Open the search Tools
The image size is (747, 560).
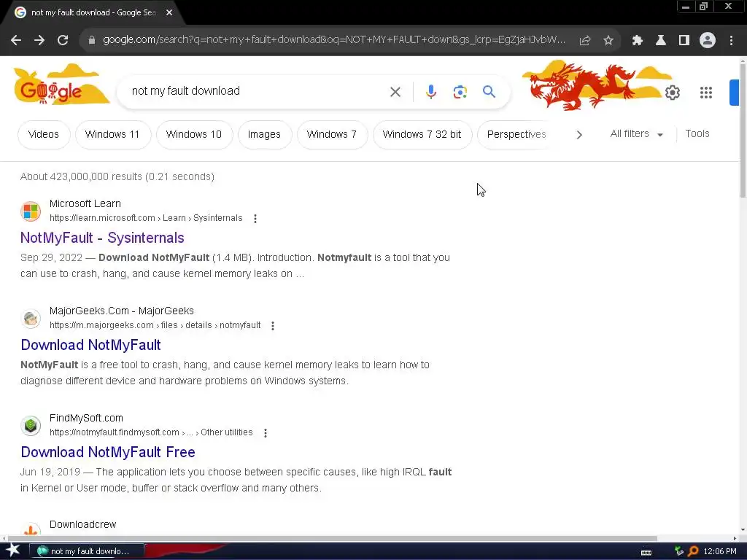(697, 134)
